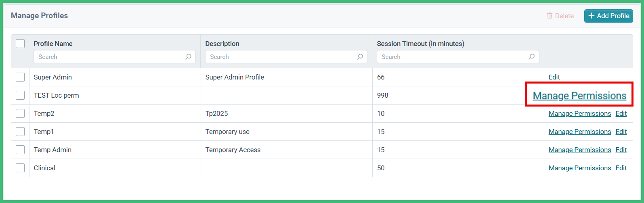Toggle the select-all checkbox in header
The image size is (644, 203).
coord(20,44)
